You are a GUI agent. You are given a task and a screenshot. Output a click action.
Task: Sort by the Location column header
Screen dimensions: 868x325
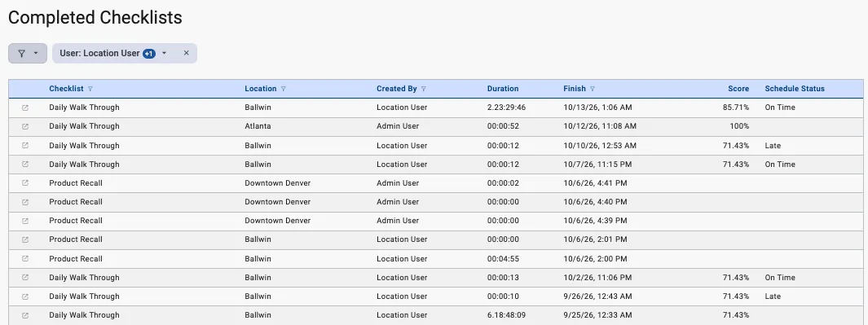pyautogui.click(x=261, y=89)
